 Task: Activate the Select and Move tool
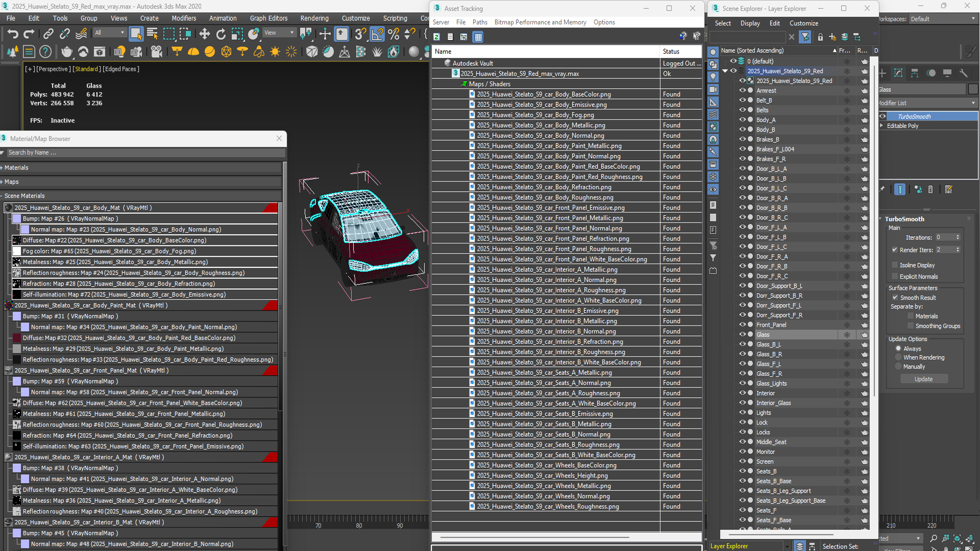point(204,34)
